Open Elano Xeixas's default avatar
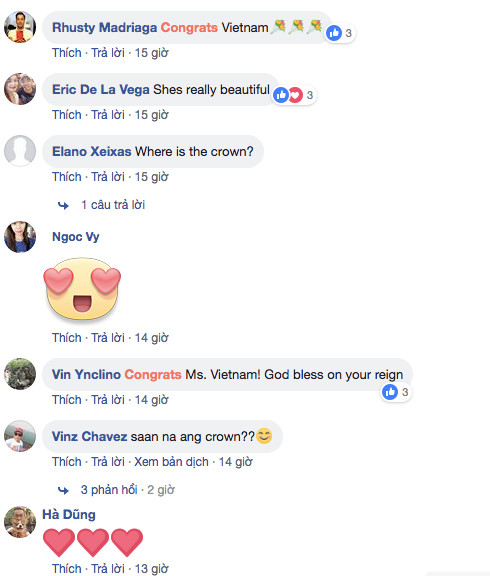 20,151
